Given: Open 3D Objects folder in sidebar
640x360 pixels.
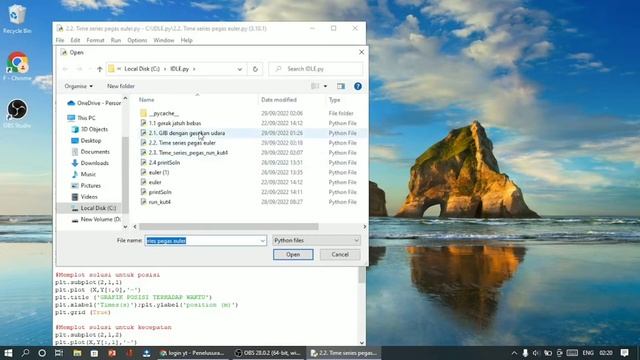Looking at the screenshot, I should (90, 129).
